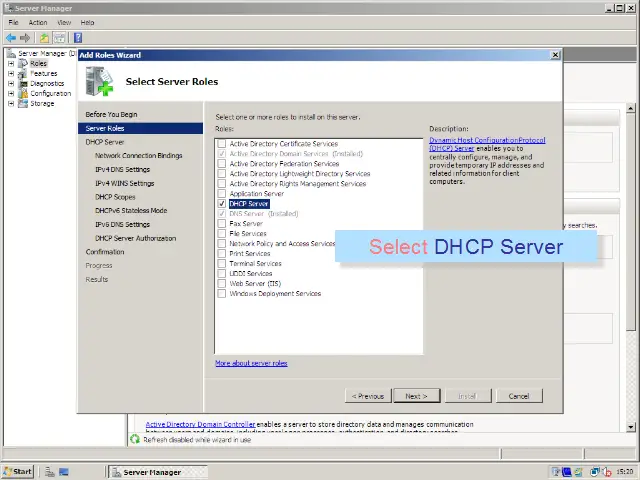Check the File Services role

(222, 233)
